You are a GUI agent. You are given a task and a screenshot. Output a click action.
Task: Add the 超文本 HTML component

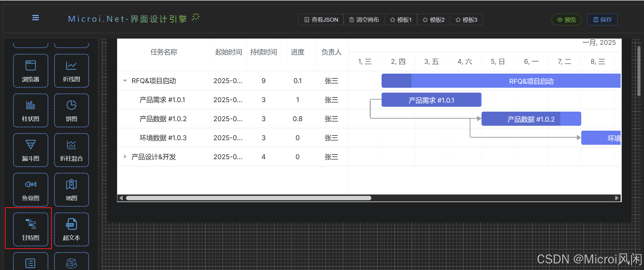[71, 230]
